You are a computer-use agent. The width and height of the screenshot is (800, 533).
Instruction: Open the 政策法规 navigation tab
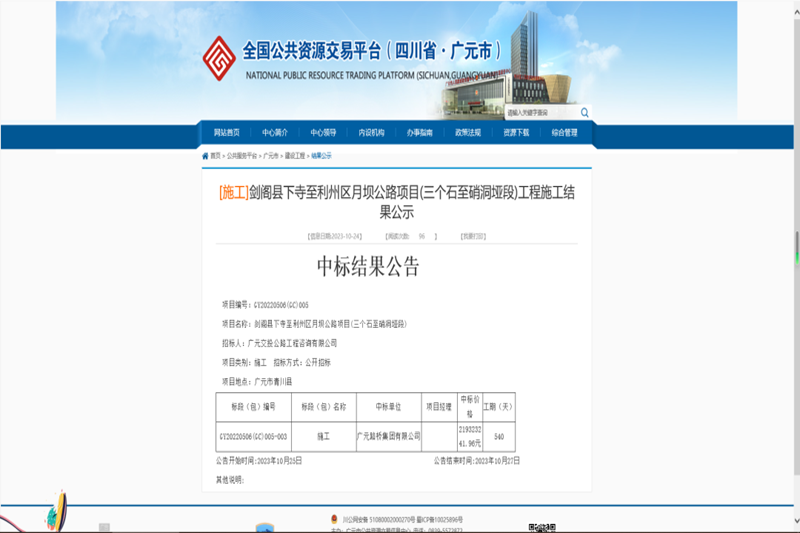(468, 133)
